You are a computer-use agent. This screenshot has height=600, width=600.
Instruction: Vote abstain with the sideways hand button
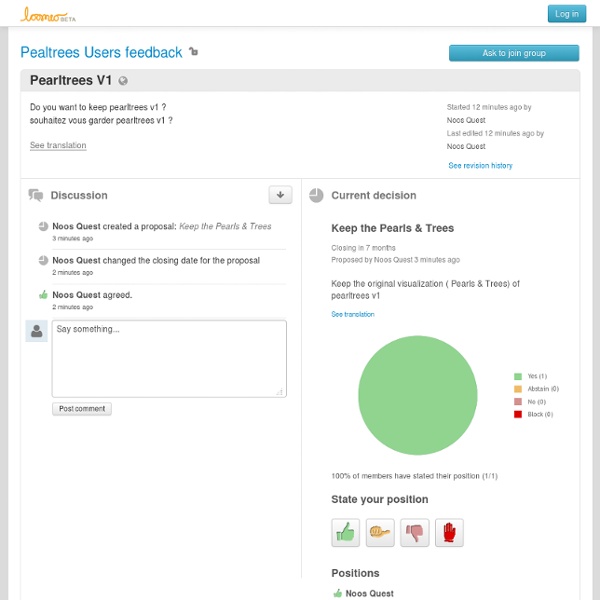380,532
